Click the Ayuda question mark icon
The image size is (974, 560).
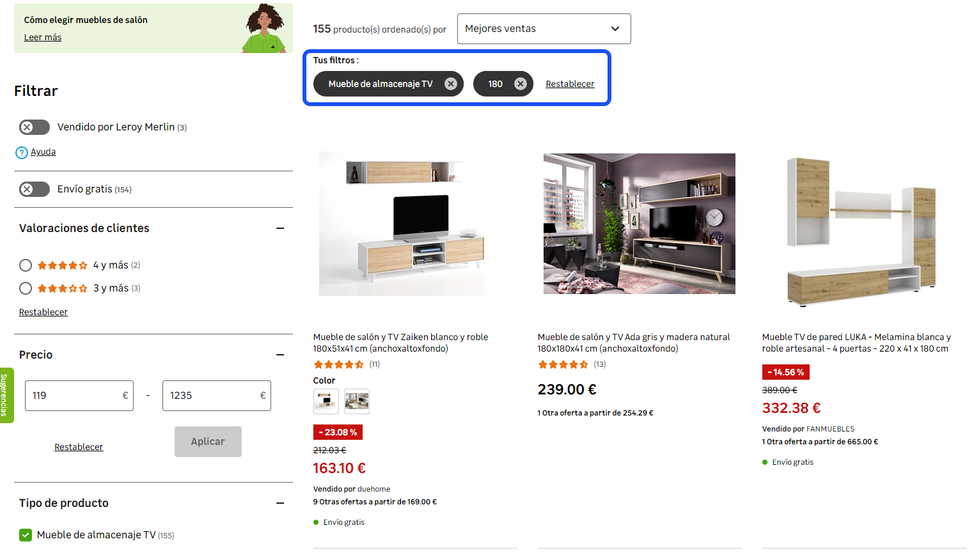point(22,152)
